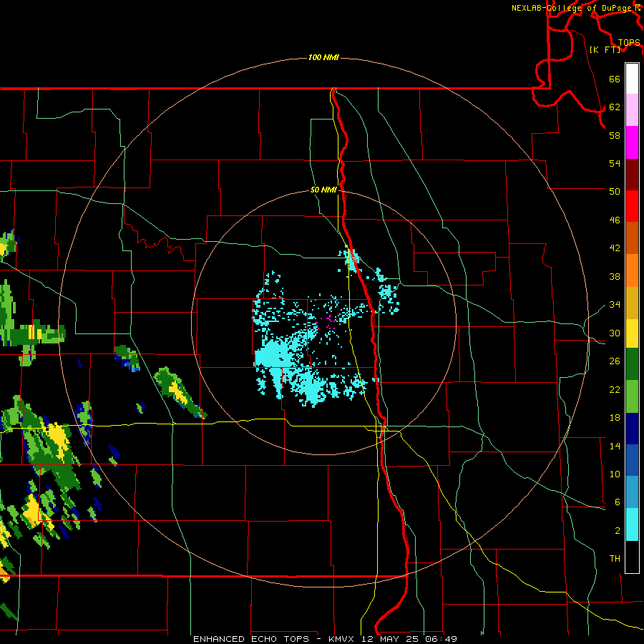Pick the bright red swatch on the color bar
The image size is (644, 644).
[x=632, y=206]
